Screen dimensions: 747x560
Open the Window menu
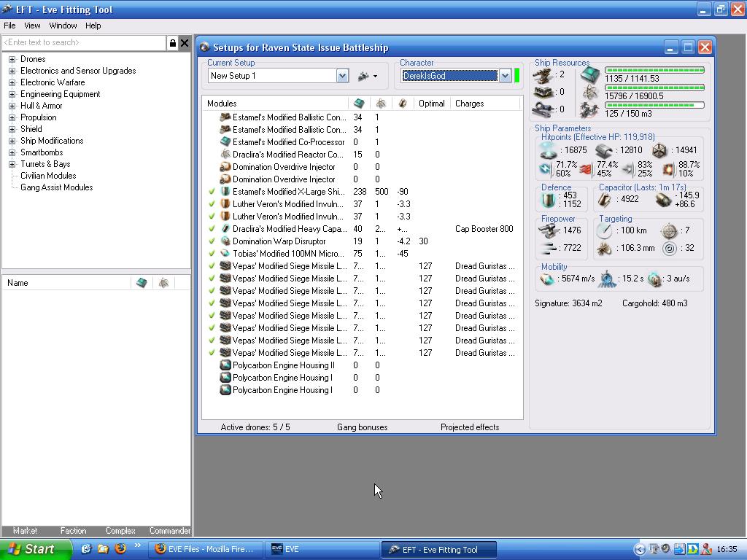(63, 26)
